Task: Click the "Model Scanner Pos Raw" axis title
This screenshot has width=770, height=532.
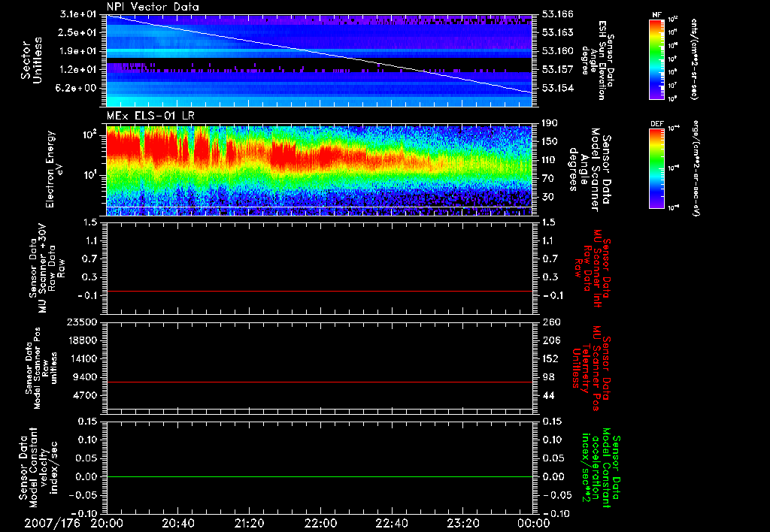Action: [x=43, y=368]
